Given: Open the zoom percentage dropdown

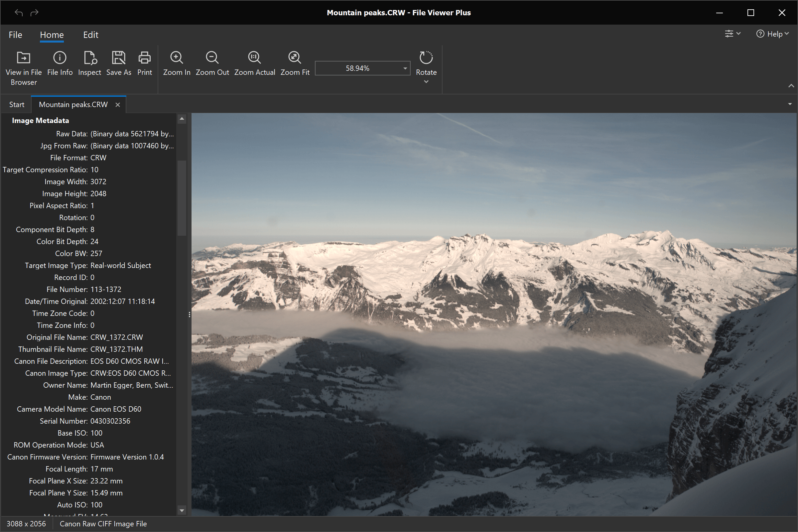Looking at the screenshot, I should [x=405, y=68].
